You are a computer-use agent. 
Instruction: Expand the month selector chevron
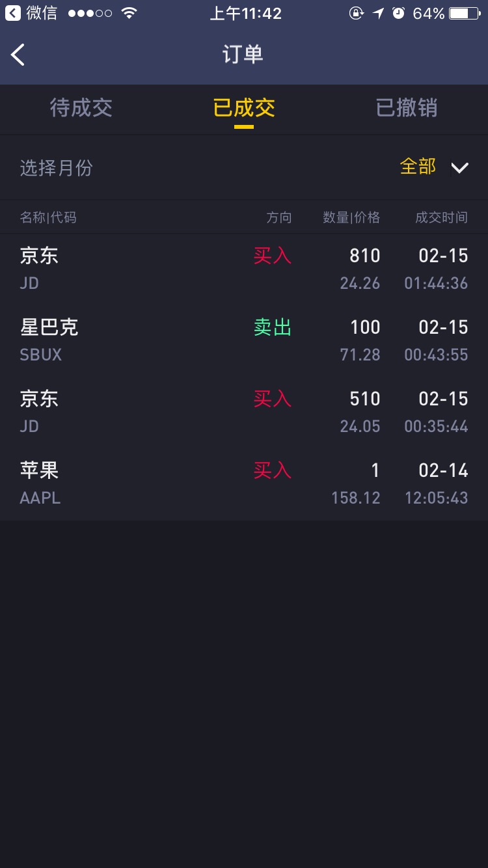point(459,168)
